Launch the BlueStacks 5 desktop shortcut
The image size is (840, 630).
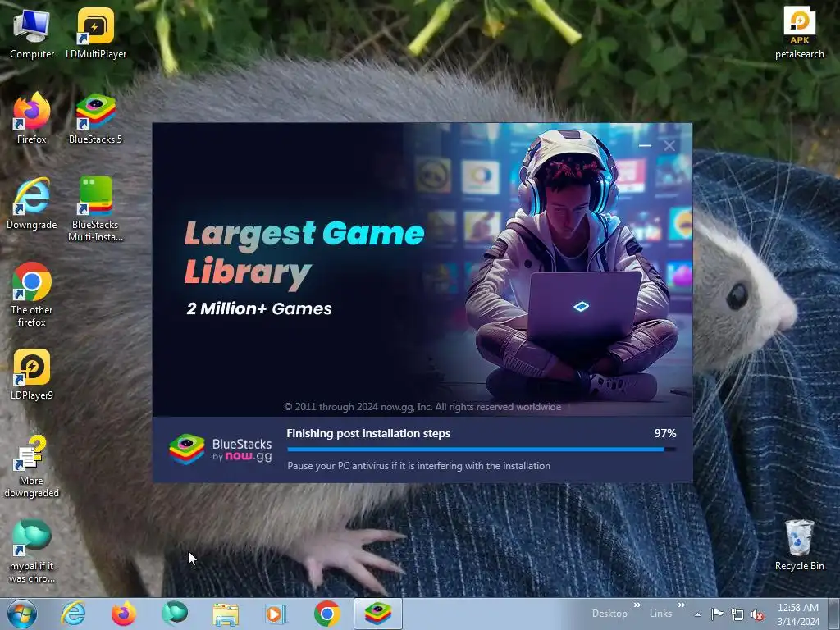point(95,118)
